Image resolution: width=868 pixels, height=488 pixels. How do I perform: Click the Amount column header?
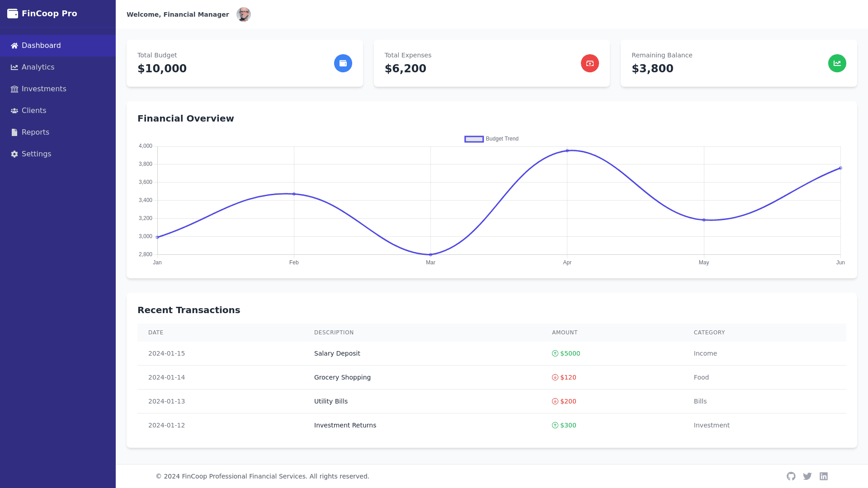(564, 333)
